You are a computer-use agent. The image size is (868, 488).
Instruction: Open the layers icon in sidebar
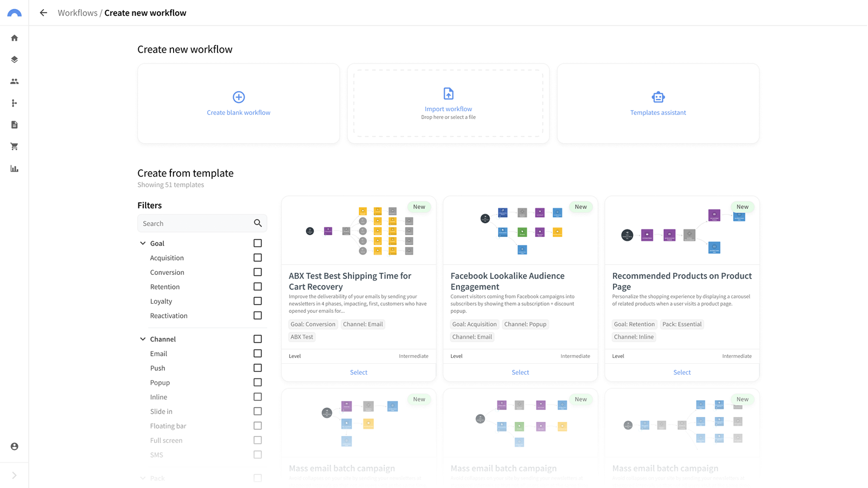(x=15, y=60)
